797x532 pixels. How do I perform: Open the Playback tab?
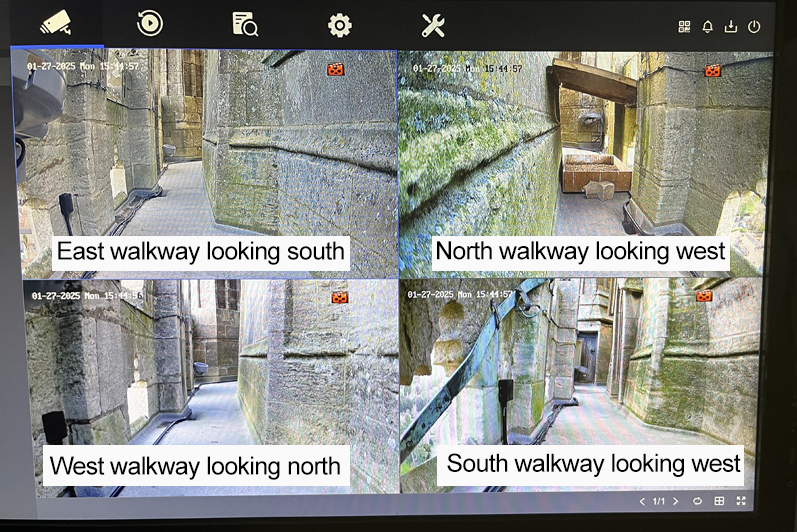click(151, 24)
